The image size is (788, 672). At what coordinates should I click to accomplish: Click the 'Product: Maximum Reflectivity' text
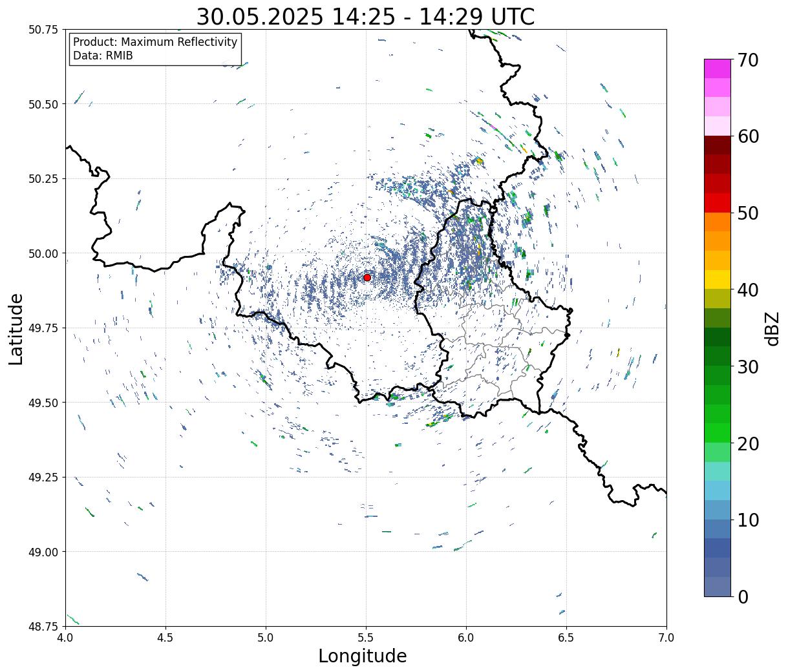155,42
